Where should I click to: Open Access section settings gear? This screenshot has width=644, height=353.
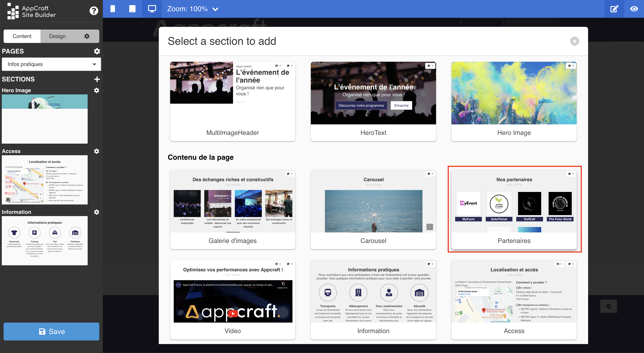point(97,151)
